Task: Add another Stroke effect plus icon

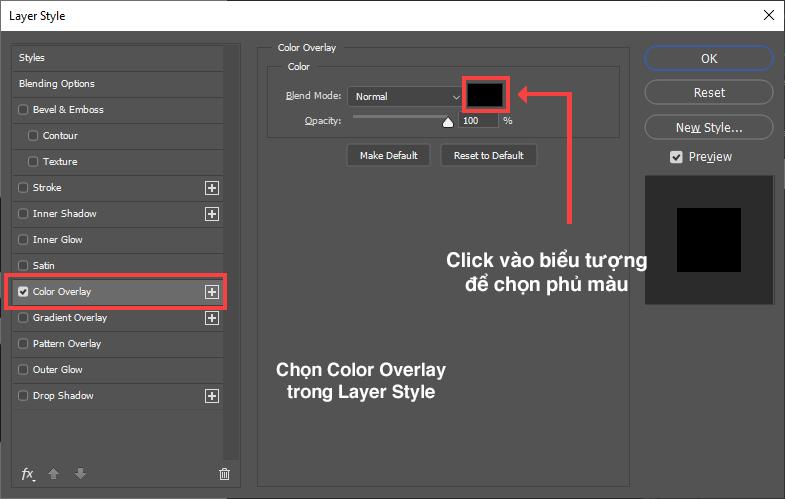Action: pyautogui.click(x=212, y=188)
